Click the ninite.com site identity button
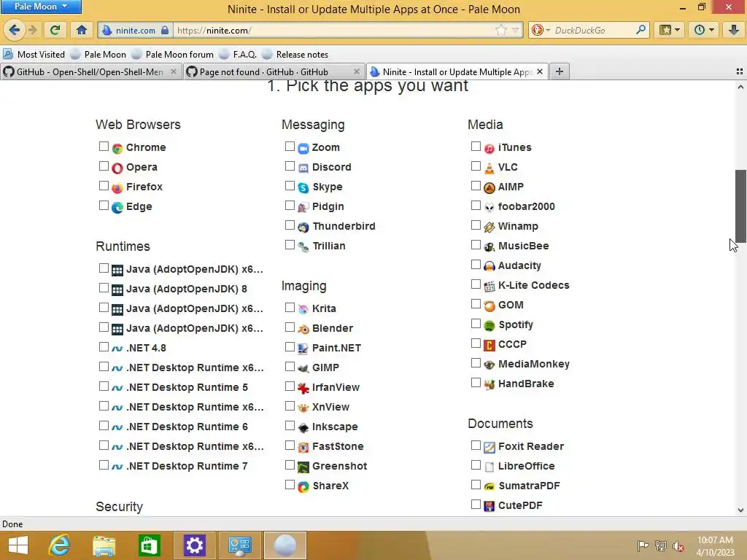 135,31
